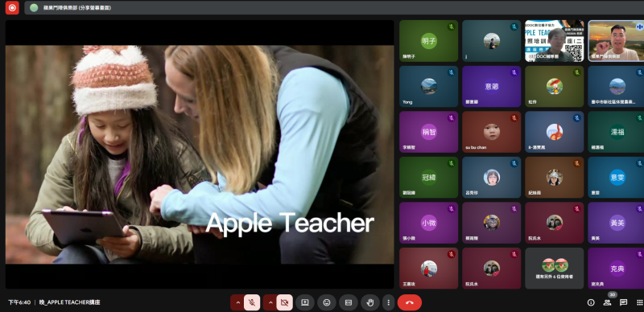
Task: Select the DOC video tile with QR code
Action: (555, 41)
